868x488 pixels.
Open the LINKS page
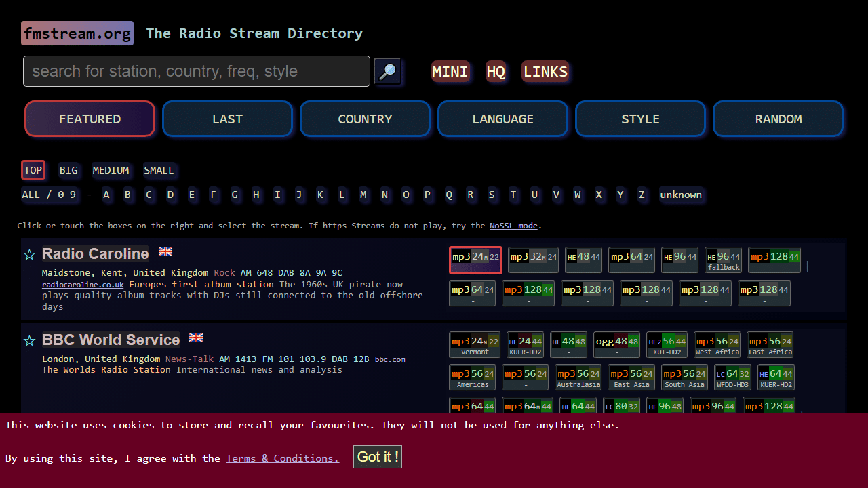click(x=545, y=71)
